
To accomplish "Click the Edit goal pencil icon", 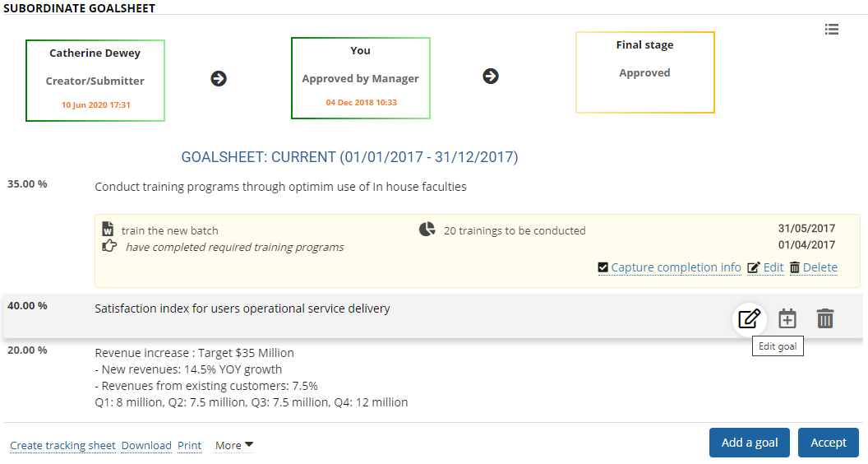I will click(749, 318).
